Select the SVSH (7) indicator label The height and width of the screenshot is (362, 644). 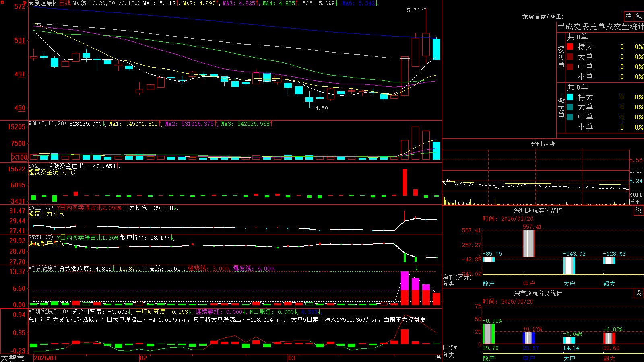(41, 238)
